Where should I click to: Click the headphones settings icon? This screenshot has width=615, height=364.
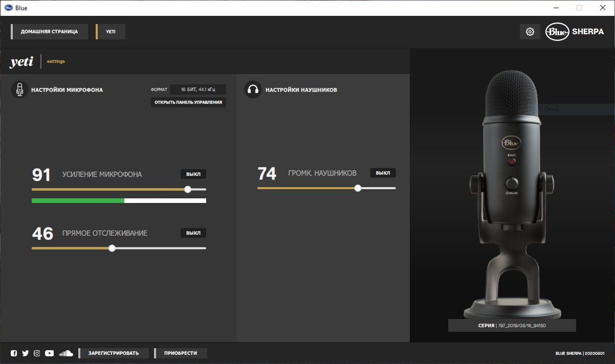(253, 89)
